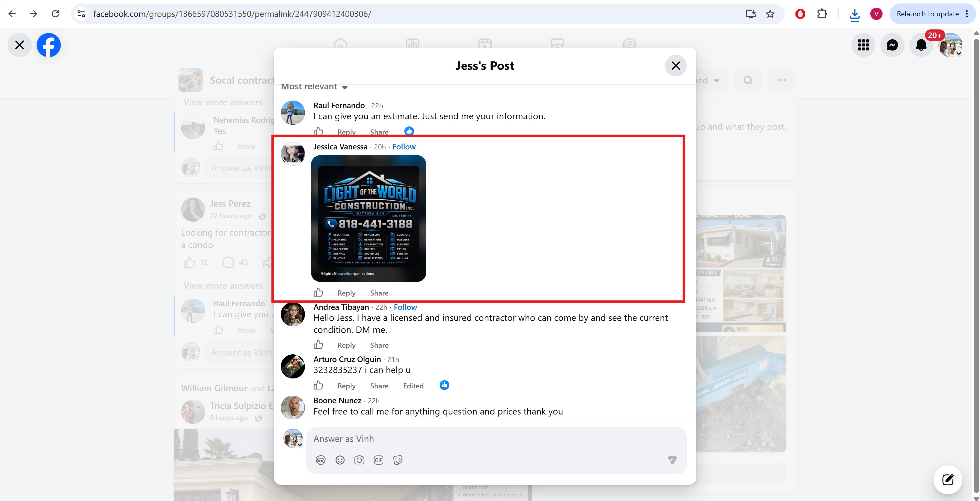Open the group's three-dot options menu
This screenshot has width=980, height=501.
[x=782, y=80]
